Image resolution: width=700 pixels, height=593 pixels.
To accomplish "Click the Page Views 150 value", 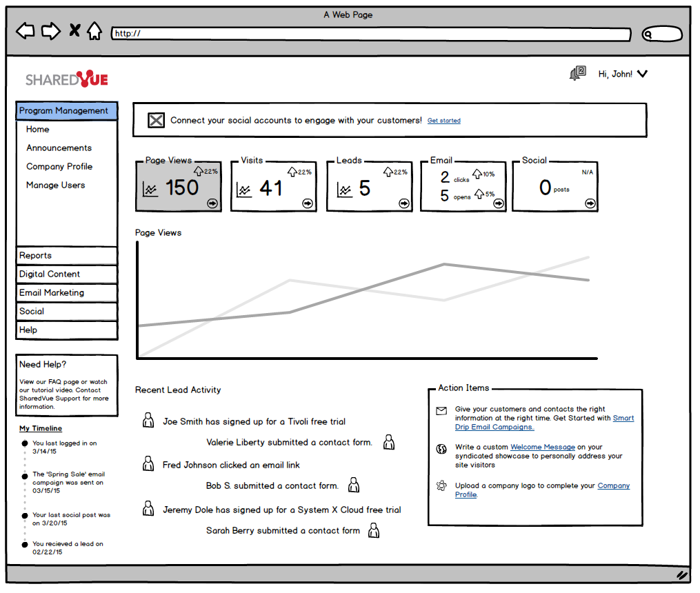I will point(182,188).
